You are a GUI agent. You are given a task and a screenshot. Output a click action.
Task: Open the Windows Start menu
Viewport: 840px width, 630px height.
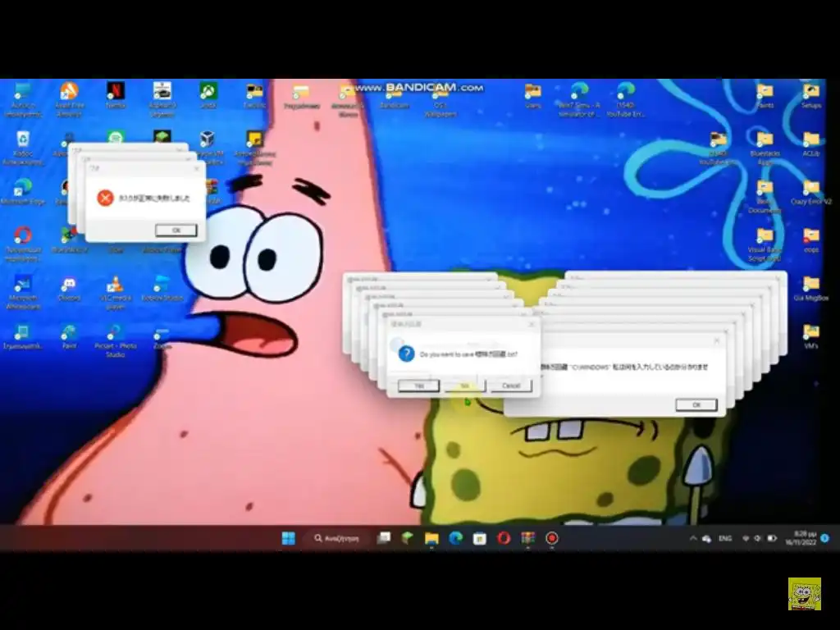(288, 538)
